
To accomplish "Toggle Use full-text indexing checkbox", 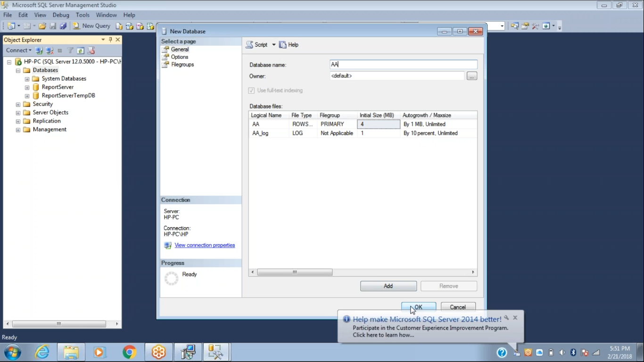I will (x=251, y=90).
